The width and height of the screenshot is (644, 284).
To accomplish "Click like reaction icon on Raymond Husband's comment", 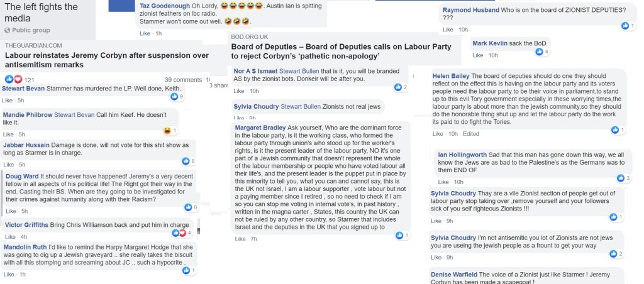I will (625, 26).
